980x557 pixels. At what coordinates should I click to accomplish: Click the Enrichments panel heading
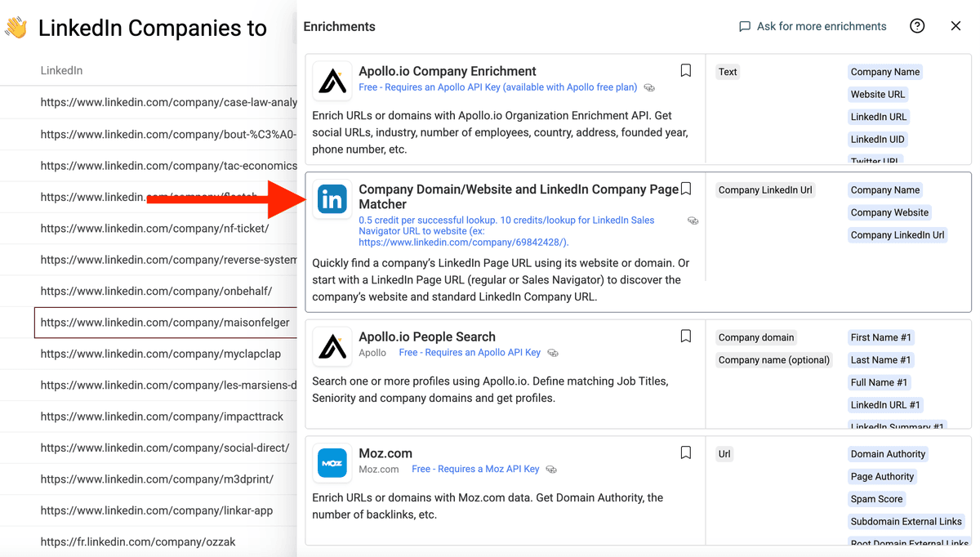[339, 26]
